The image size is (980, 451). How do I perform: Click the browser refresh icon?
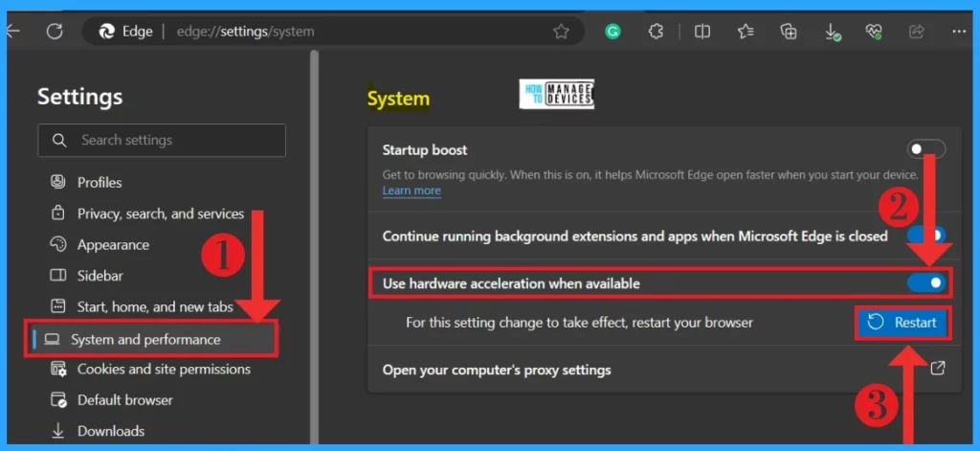(55, 32)
